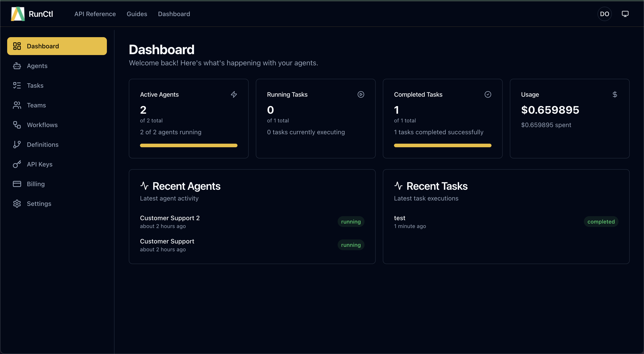The image size is (644, 354).
Task: Open the API Reference menu item
Action: [95, 14]
